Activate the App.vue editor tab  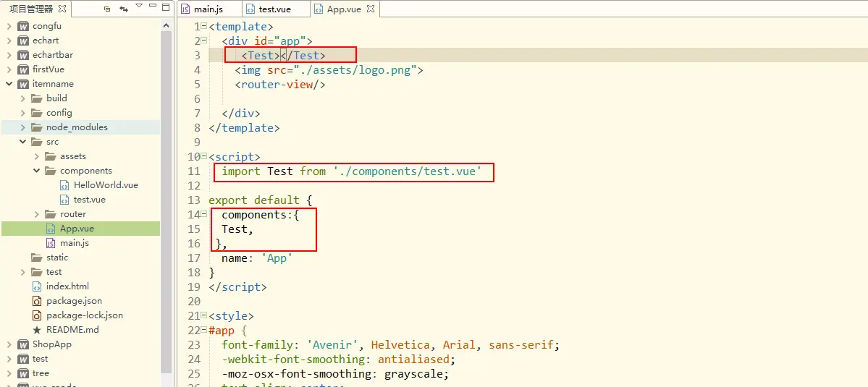(343, 9)
